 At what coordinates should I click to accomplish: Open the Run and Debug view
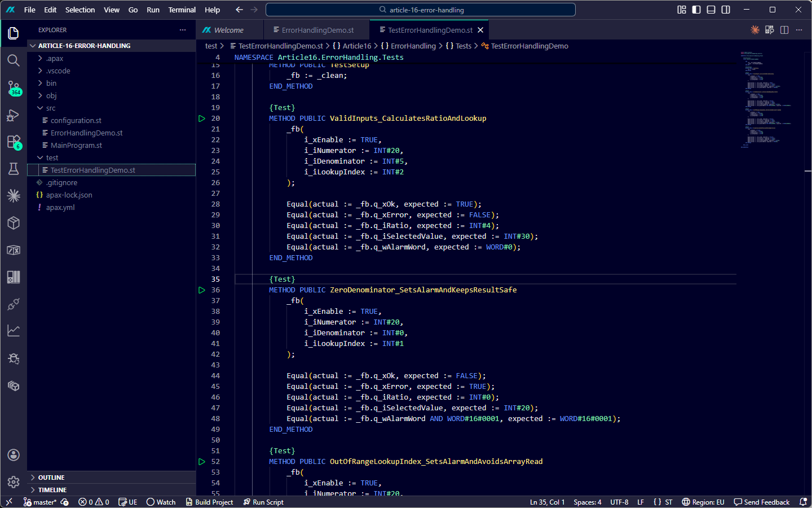14,115
